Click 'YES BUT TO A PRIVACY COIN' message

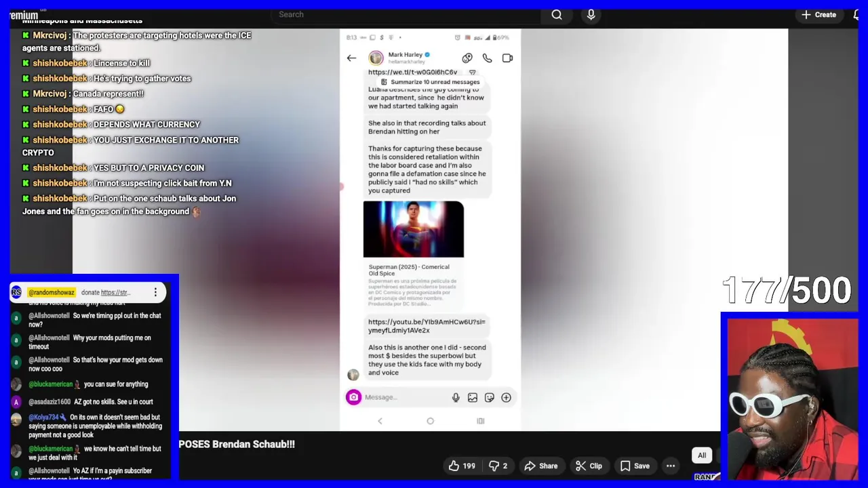coord(149,168)
